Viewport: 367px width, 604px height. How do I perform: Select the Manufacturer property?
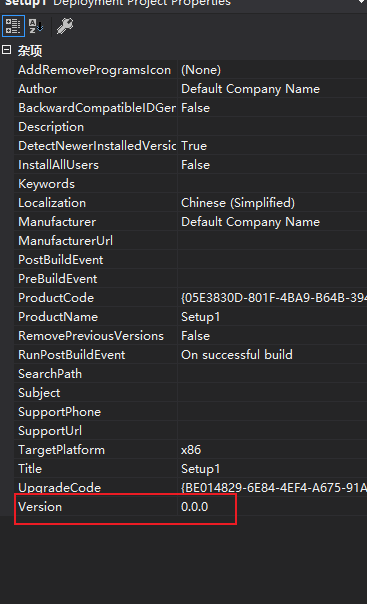[57, 221]
